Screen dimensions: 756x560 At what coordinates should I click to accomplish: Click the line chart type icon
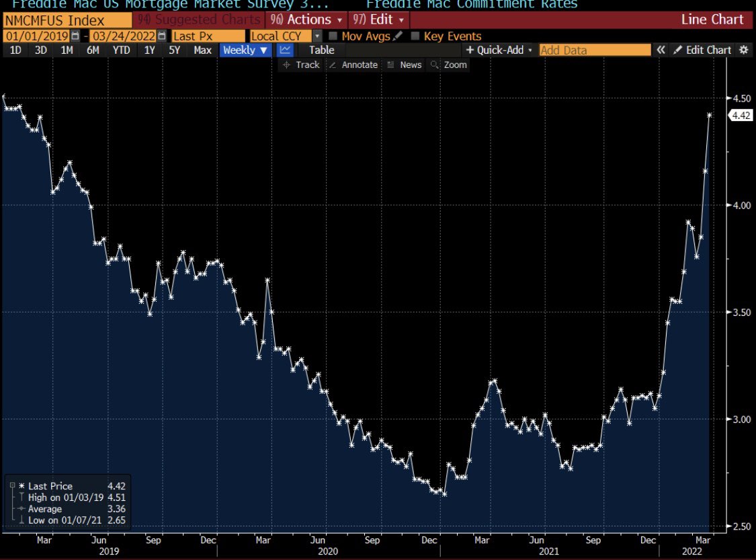[286, 50]
